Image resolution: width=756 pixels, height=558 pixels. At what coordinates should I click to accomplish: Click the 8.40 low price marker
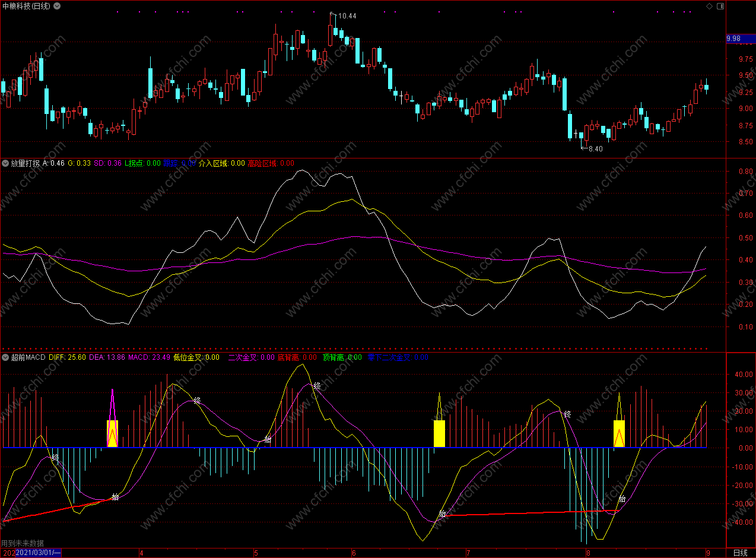pyautogui.click(x=595, y=149)
